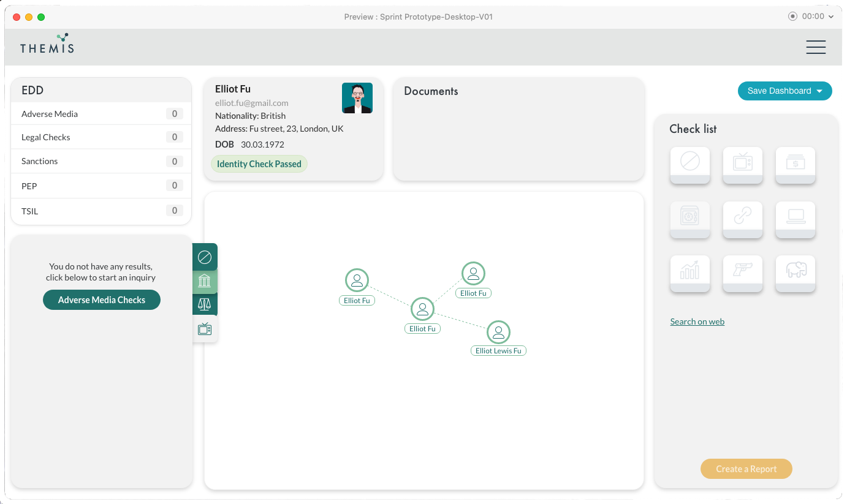The image size is (847, 504).
Task: Click the chain link checklist tile
Action: [743, 217]
